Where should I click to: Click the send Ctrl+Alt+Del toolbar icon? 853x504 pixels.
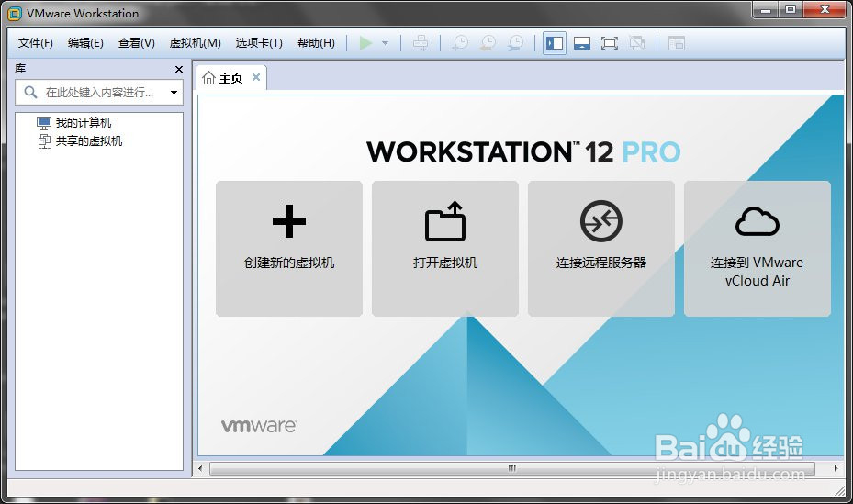click(x=421, y=43)
